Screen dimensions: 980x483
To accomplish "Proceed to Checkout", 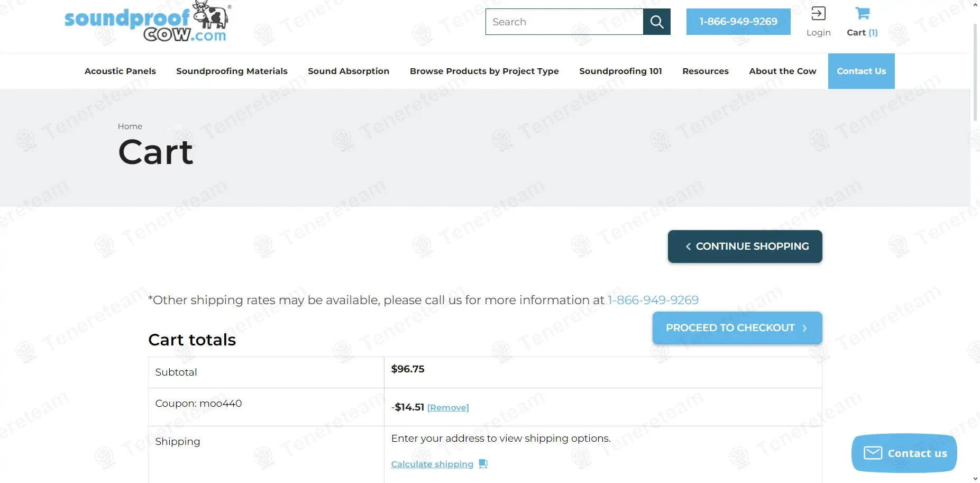I will pos(737,328).
